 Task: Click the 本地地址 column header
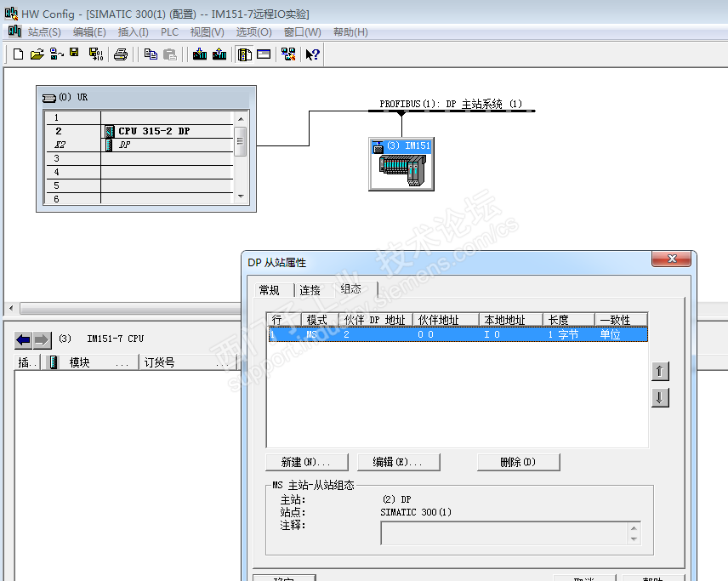[511, 320]
